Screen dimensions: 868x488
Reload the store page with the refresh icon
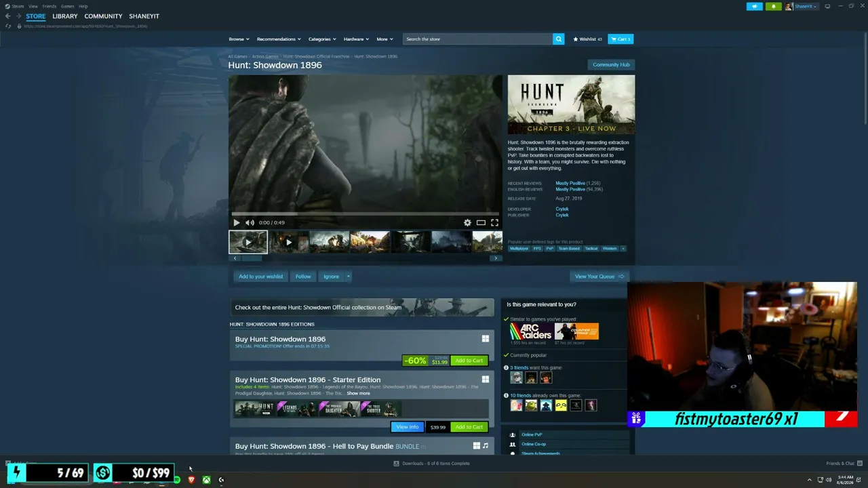pyautogui.click(x=8, y=26)
